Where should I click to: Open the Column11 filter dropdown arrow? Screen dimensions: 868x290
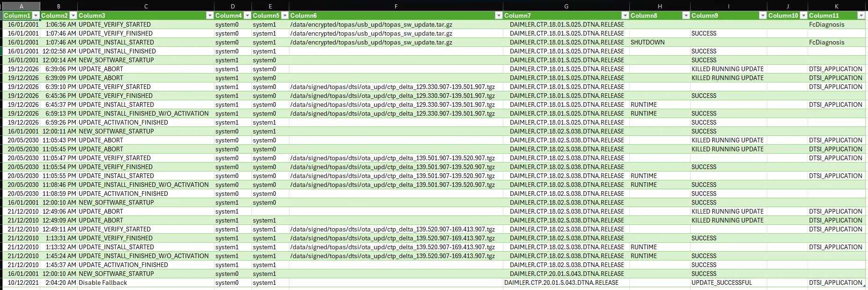point(861,15)
